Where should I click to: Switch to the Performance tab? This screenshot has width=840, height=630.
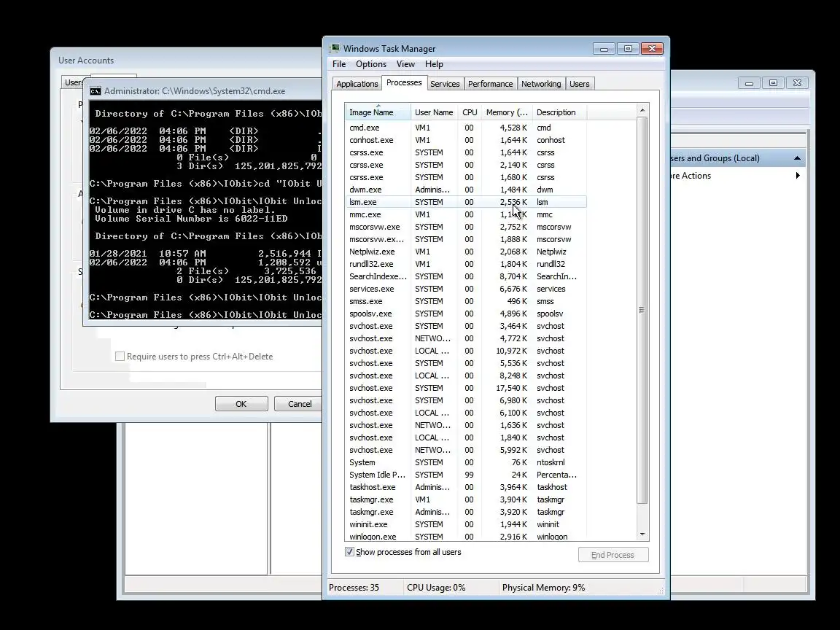tap(490, 84)
